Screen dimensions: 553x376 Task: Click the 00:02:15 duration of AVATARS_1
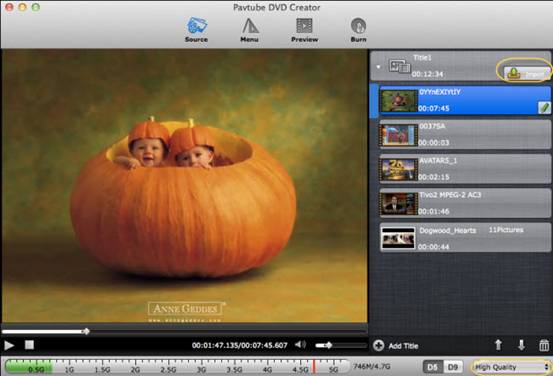434,177
